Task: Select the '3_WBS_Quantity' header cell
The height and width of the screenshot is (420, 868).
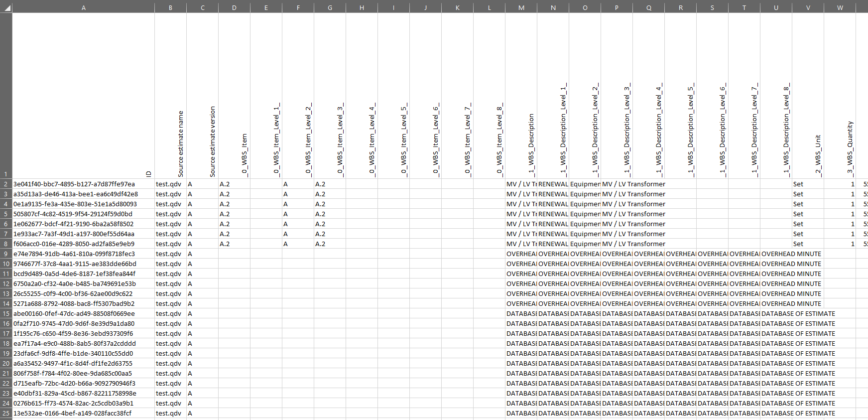Action: [840, 96]
